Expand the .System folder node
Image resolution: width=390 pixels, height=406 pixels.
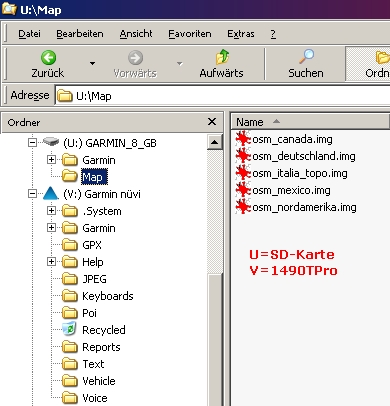pyautogui.click(x=51, y=211)
